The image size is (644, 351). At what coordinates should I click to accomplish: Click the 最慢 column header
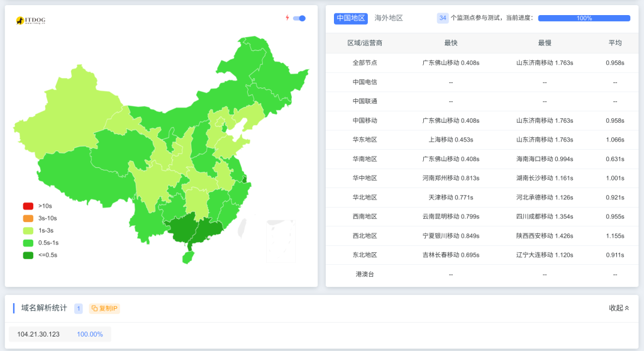pyautogui.click(x=545, y=43)
